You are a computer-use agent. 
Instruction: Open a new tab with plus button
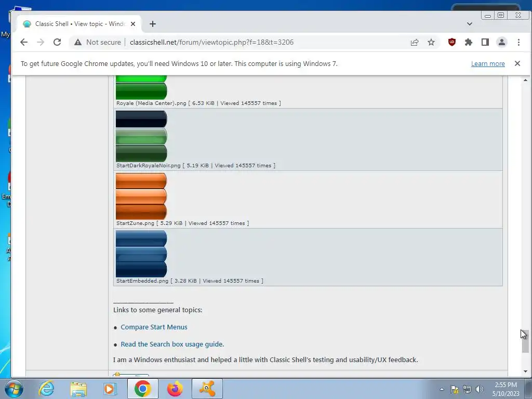(153, 24)
